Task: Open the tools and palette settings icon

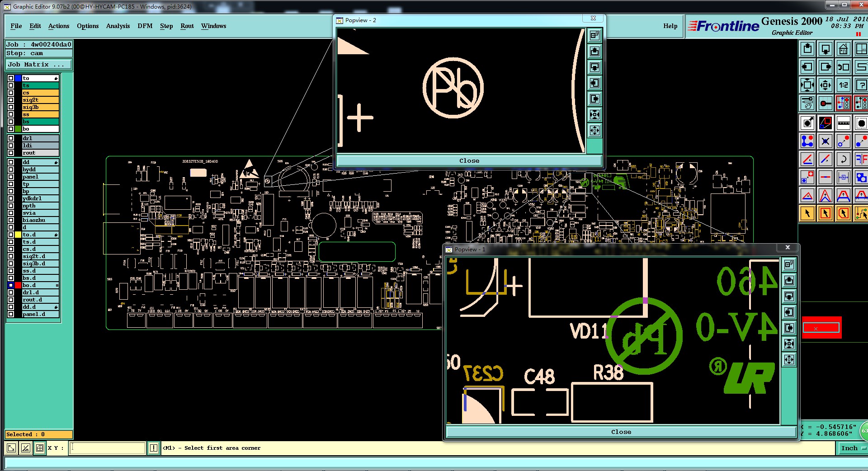Action: click(x=807, y=103)
